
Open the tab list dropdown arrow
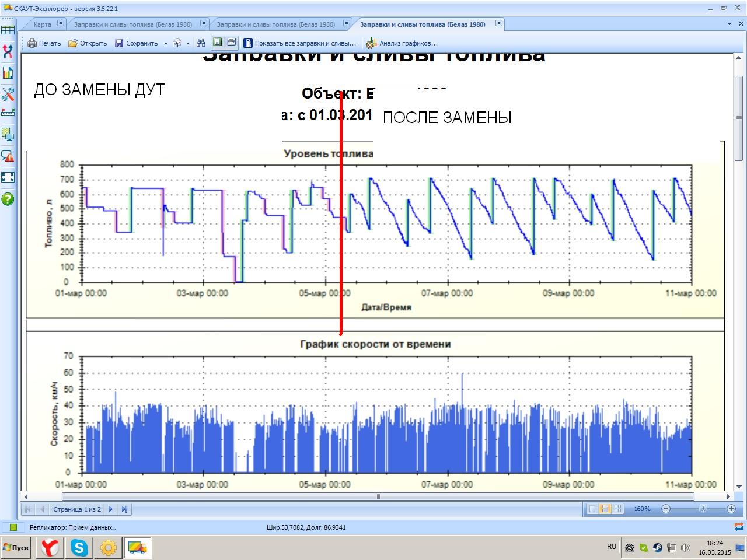pyautogui.click(x=730, y=24)
